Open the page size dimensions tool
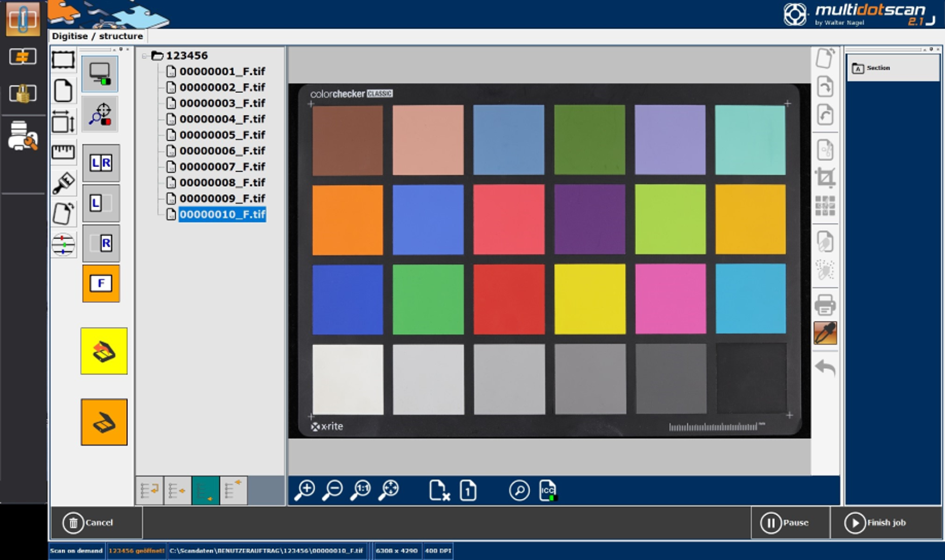The height and width of the screenshot is (560, 945). (x=63, y=122)
